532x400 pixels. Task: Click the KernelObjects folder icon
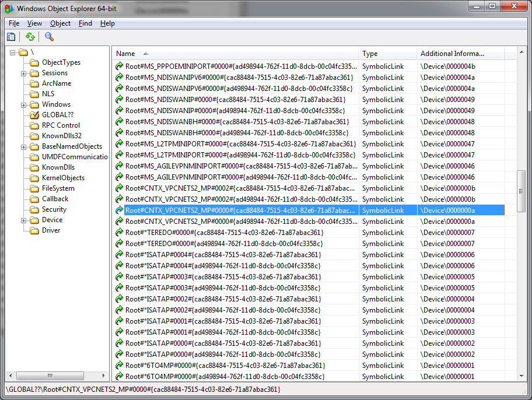[x=34, y=178]
